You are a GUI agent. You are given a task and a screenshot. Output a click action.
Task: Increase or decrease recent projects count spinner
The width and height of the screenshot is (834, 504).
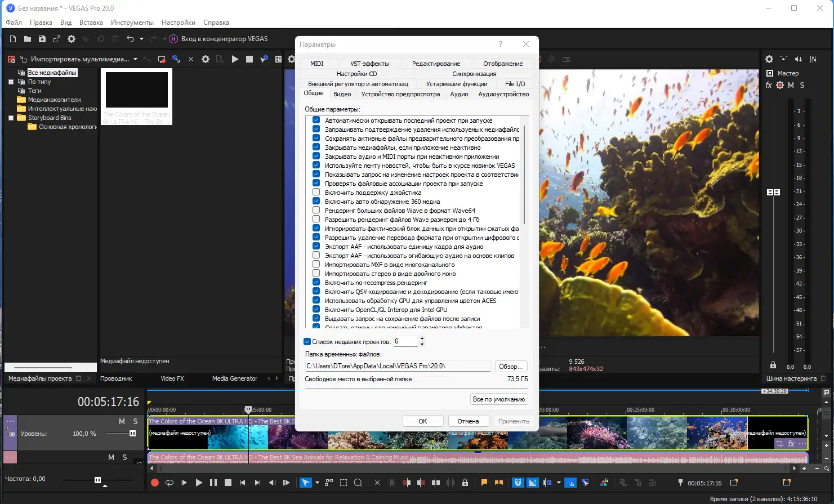pos(422,341)
